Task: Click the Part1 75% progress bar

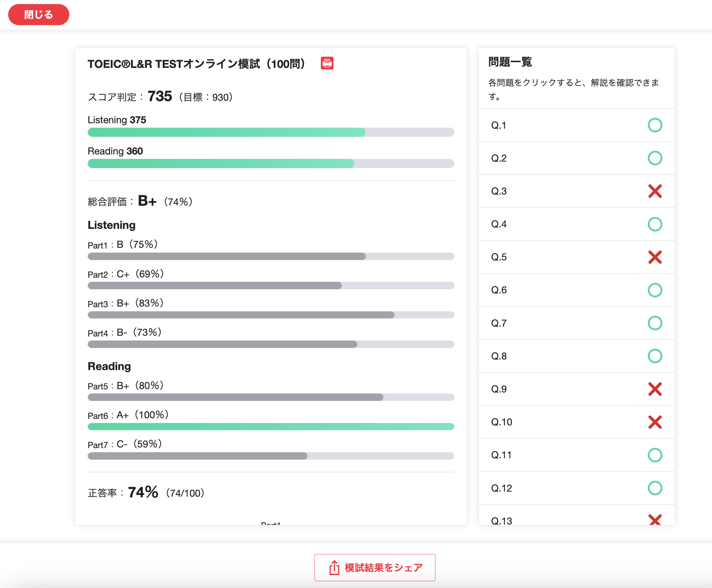Action: pyautogui.click(x=271, y=256)
